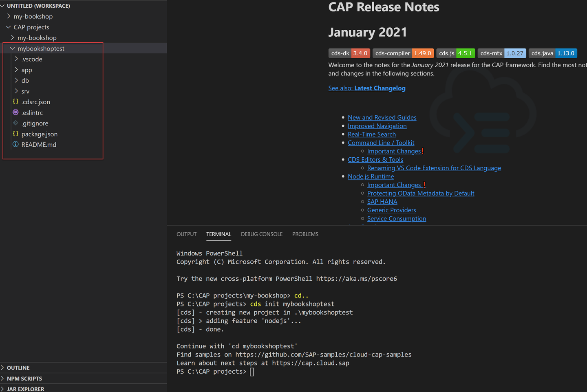The width and height of the screenshot is (587, 392).
Task: Click the braces icon beside package.json
Action: pyautogui.click(x=15, y=134)
